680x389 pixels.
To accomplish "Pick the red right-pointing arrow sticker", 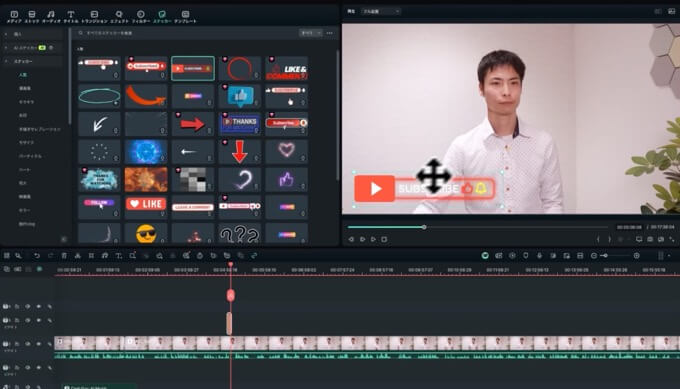I will click(193, 124).
